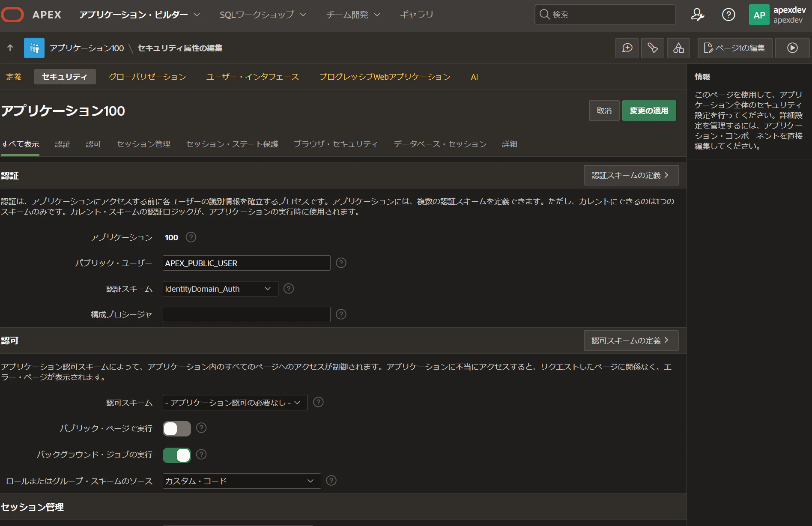Show help for 構成プロシージャ field

click(341, 314)
